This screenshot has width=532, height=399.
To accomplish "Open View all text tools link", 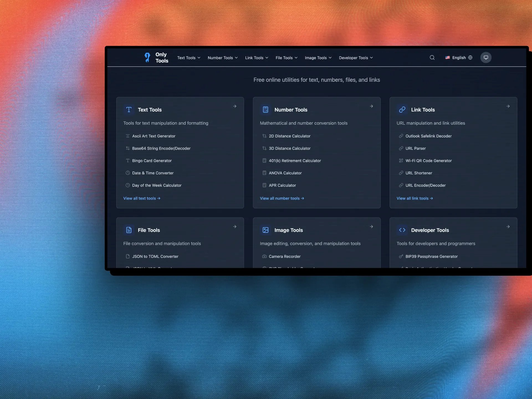I will tap(142, 198).
